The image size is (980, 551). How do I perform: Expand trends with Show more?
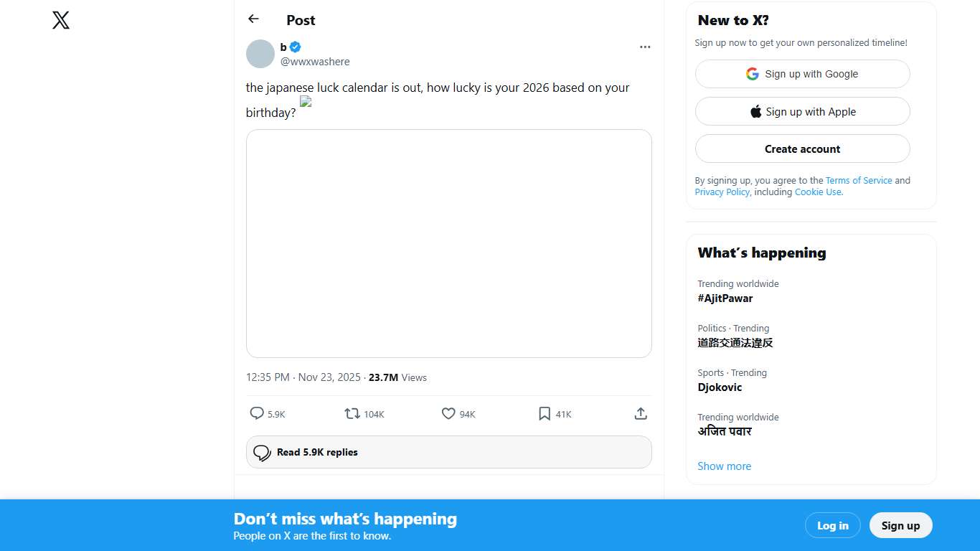click(724, 466)
